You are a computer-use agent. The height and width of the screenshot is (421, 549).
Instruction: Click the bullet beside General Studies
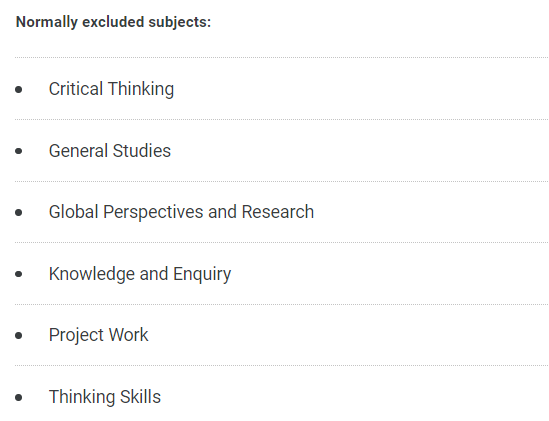19,151
